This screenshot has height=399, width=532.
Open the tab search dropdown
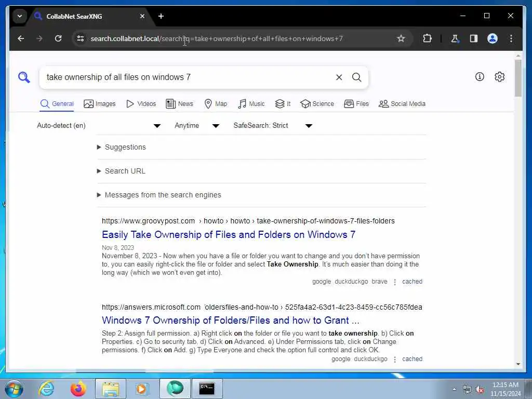20,16
